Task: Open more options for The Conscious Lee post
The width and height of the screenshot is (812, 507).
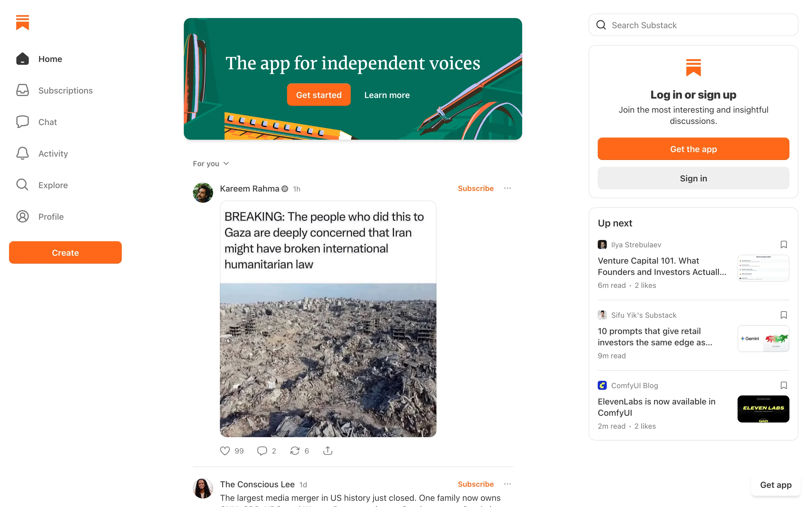Action: click(x=507, y=484)
